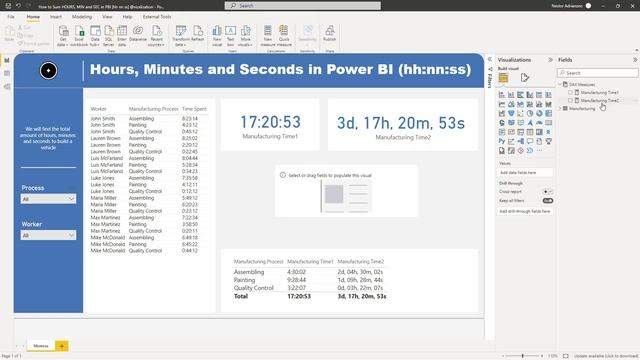Open the File menu
This screenshot has width=640, height=360.
[11, 17]
